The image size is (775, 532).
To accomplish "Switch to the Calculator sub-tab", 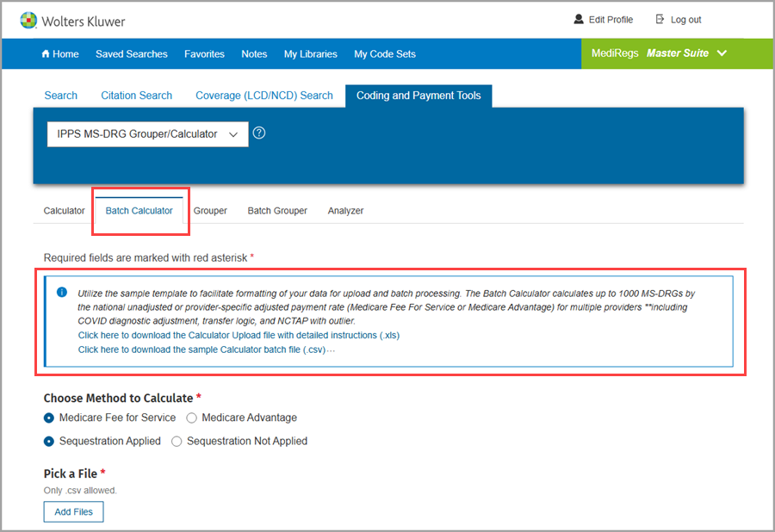I will (65, 211).
